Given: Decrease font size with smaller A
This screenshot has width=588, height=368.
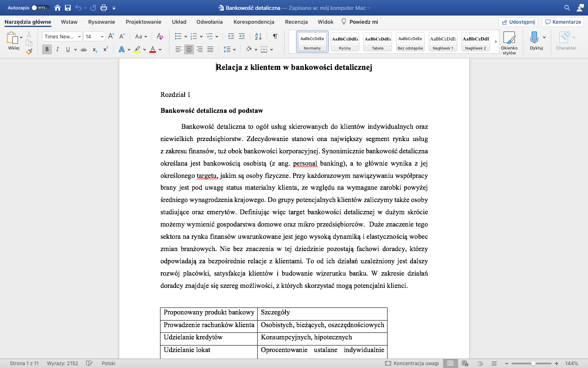Looking at the screenshot, I should [x=122, y=36].
